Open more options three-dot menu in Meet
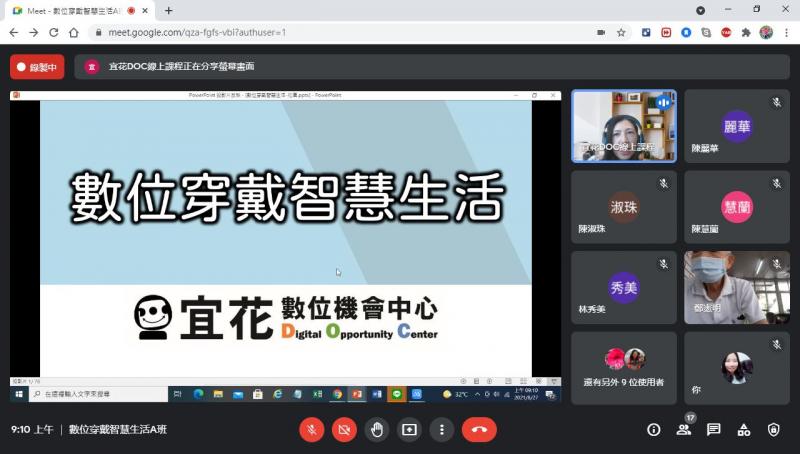800x454 pixels. coord(442,430)
